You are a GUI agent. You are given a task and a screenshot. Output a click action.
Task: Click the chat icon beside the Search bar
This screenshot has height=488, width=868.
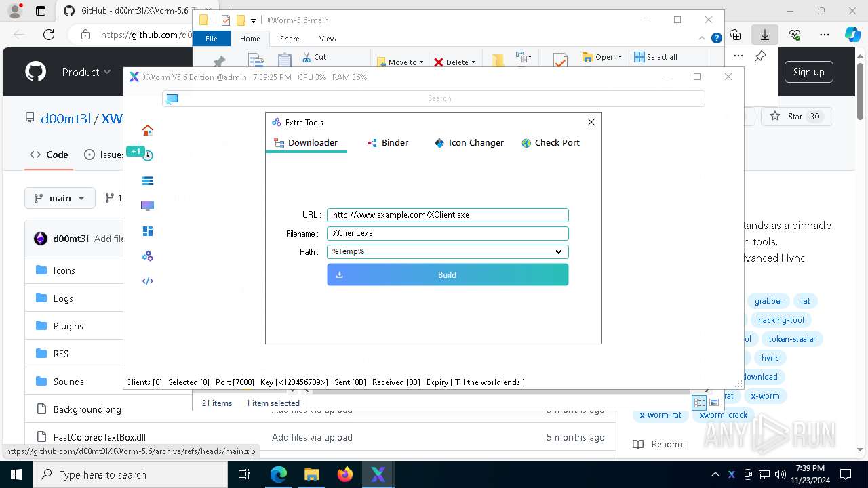coord(172,98)
